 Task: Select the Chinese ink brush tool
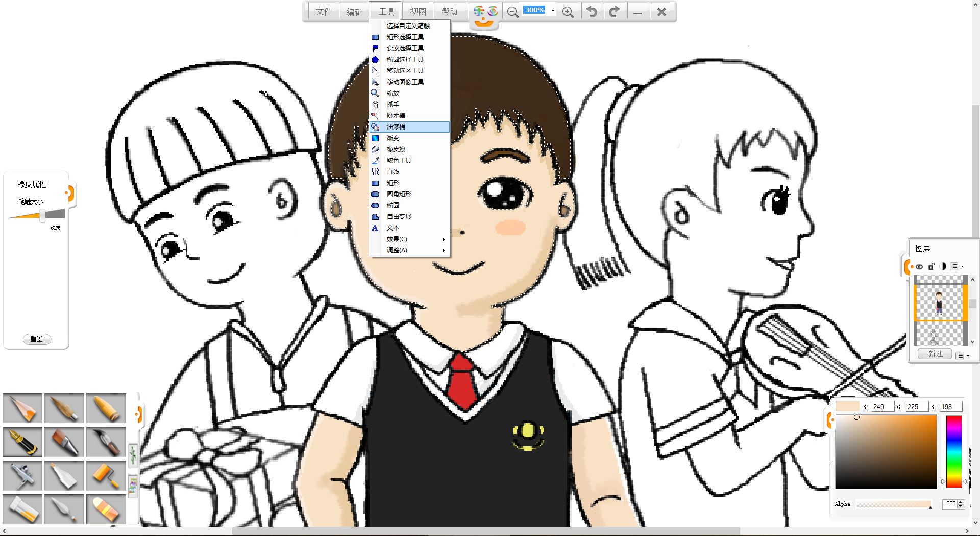[106, 442]
